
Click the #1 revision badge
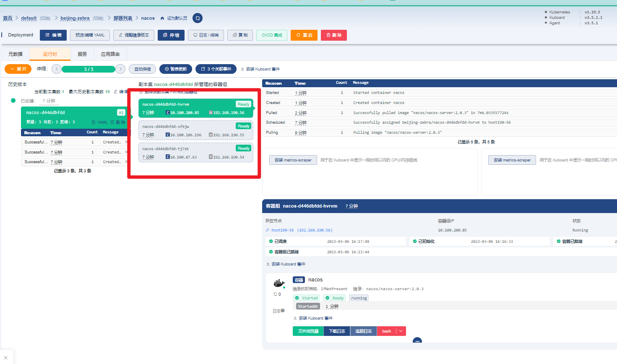121,112
